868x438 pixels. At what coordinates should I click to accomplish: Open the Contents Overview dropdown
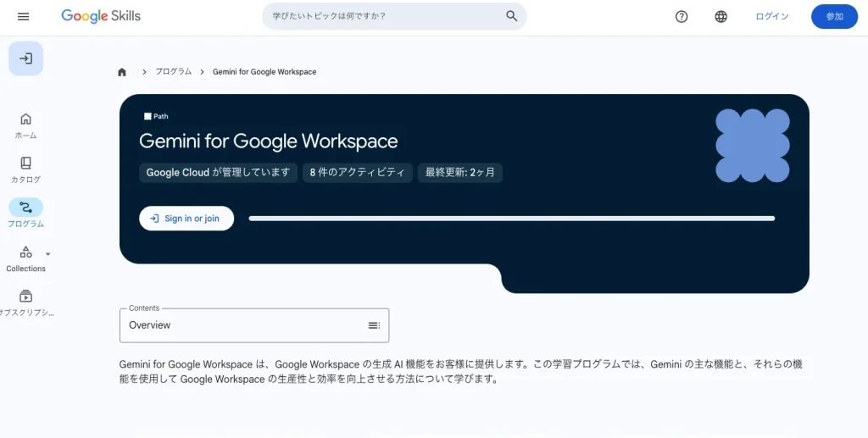click(x=254, y=325)
